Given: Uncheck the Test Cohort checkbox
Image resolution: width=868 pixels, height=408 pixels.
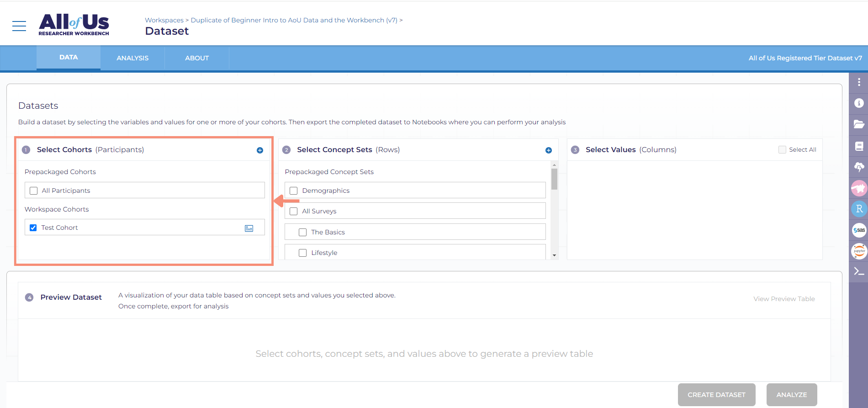Looking at the screenshot, I should coord(33,228).
